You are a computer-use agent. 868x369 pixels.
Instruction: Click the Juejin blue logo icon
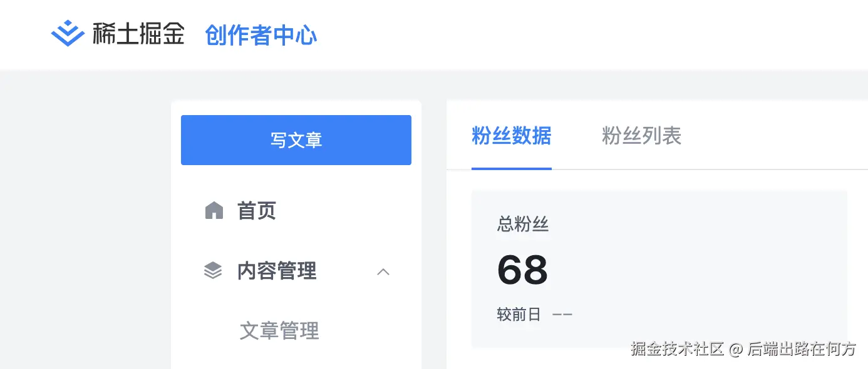click(x=68, y=33)
